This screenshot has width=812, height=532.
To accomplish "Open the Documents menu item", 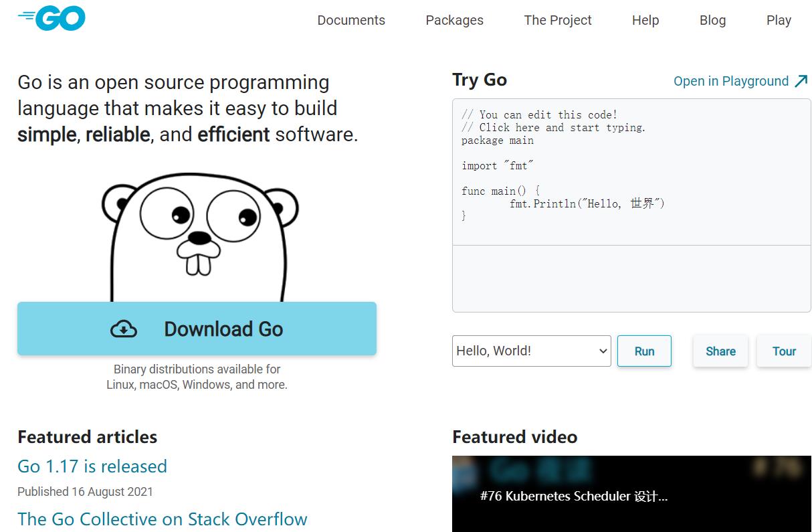I will (x=351, y=20).
